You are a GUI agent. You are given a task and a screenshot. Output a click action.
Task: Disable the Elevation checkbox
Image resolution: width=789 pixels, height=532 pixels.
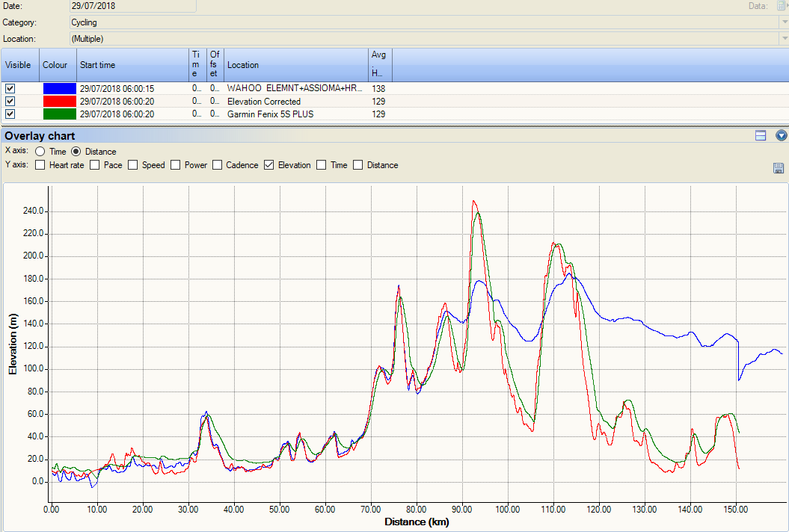coord(269,165)
